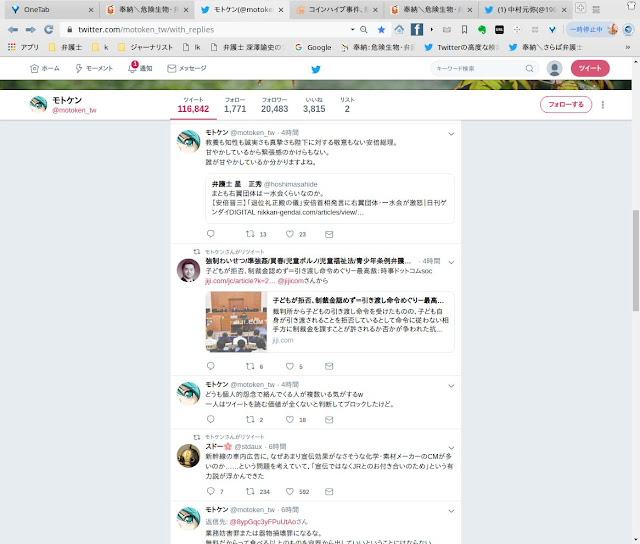Click the home extension icon in toolbar

(399, 29)
